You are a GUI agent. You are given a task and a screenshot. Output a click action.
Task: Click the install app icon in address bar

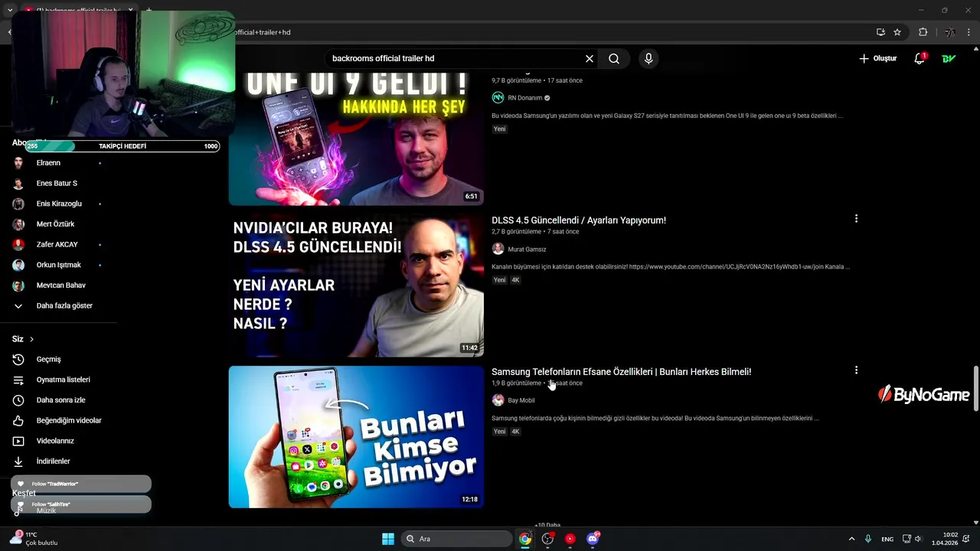click(880, 32)
